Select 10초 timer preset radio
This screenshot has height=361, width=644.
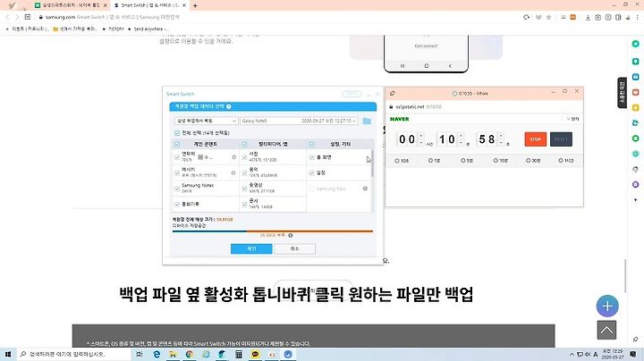point(397,161)
